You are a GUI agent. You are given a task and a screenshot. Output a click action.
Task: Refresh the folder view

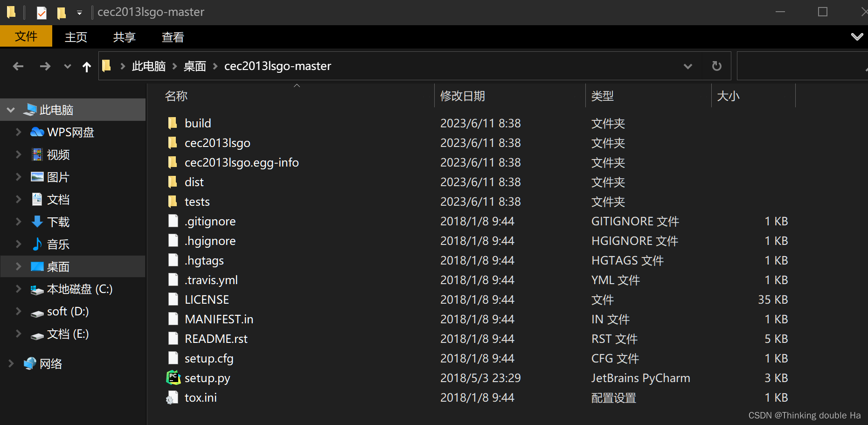click(716, 66)
